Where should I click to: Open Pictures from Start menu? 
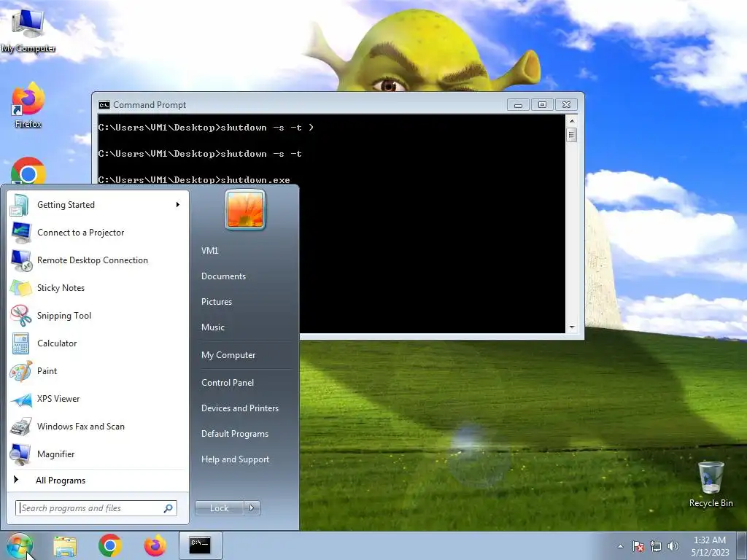pos(217,302)
